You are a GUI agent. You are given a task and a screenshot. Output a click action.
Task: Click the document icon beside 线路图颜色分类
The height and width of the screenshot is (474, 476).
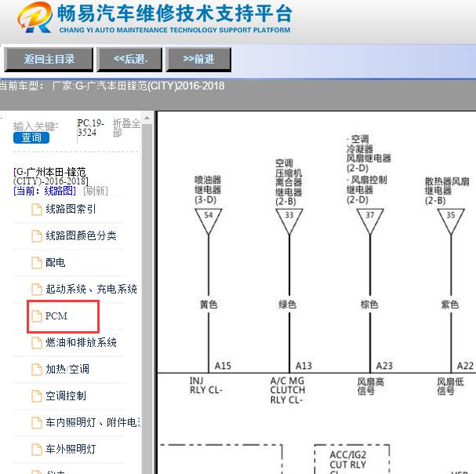pos(37,235)
